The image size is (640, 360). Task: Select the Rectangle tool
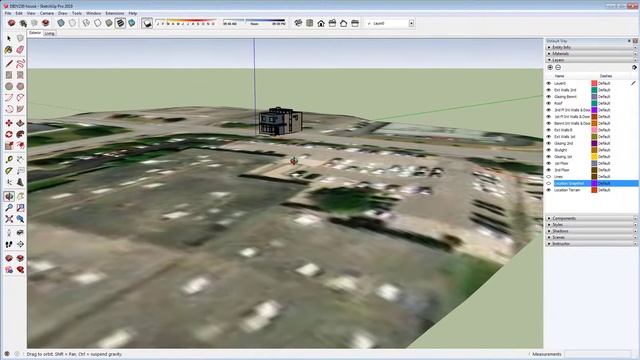9,75
